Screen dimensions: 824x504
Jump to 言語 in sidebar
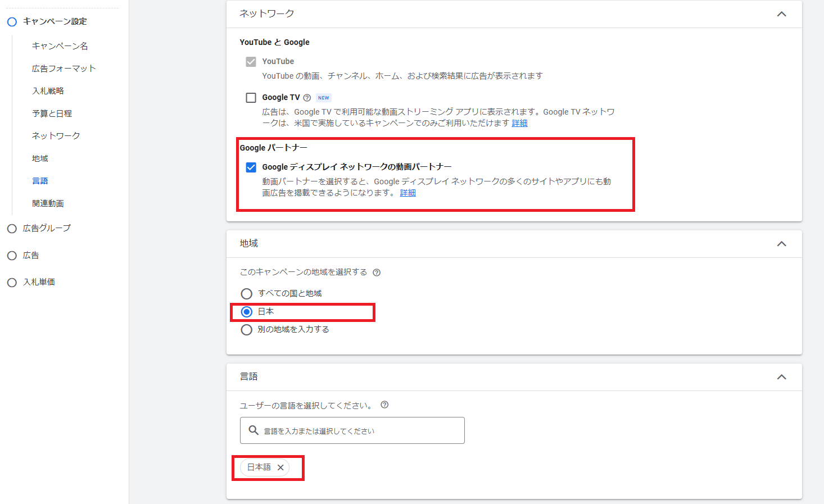pyautogui.click(x=40, y=181)
